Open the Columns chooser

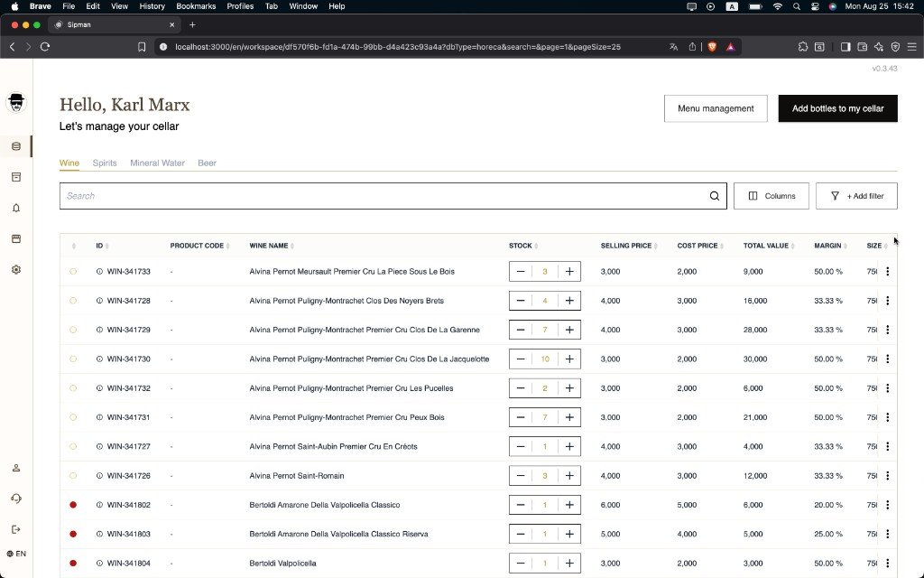(771, 196)
